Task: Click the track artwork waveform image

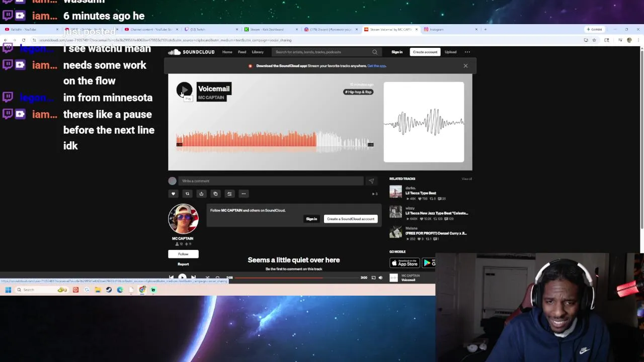Action: coord(424,122)
